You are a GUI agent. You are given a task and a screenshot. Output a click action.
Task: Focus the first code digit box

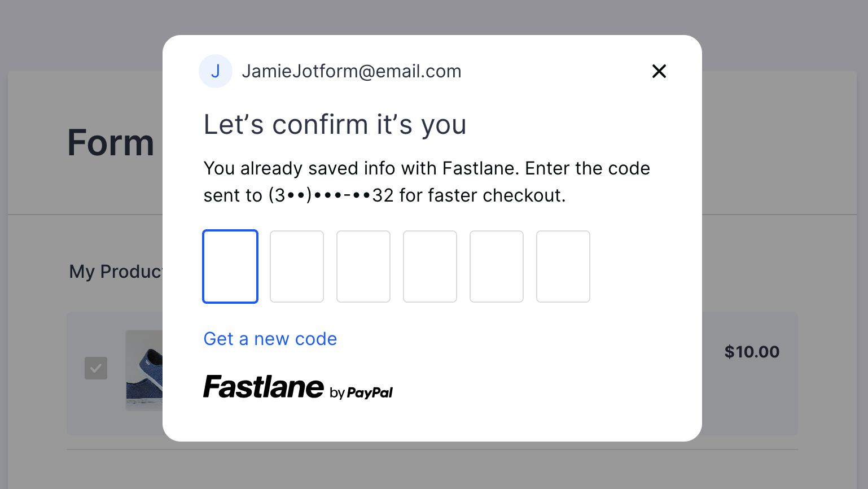230,267
